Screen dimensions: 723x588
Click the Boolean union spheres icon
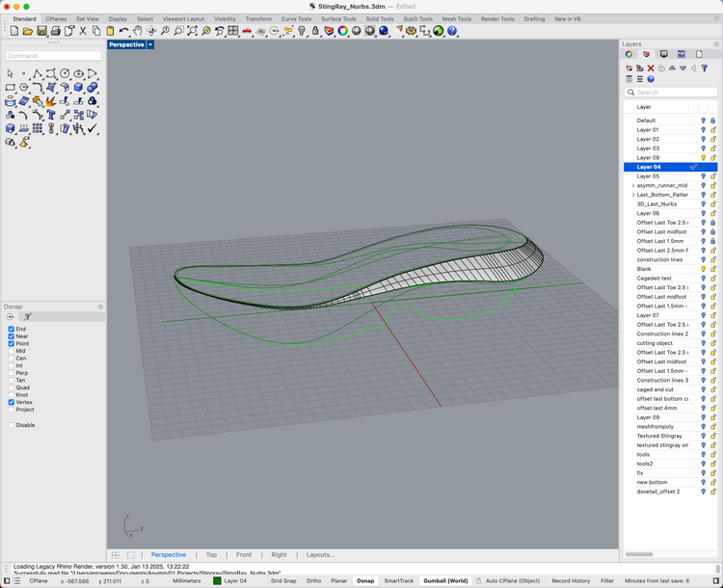[x=93, y=87]
